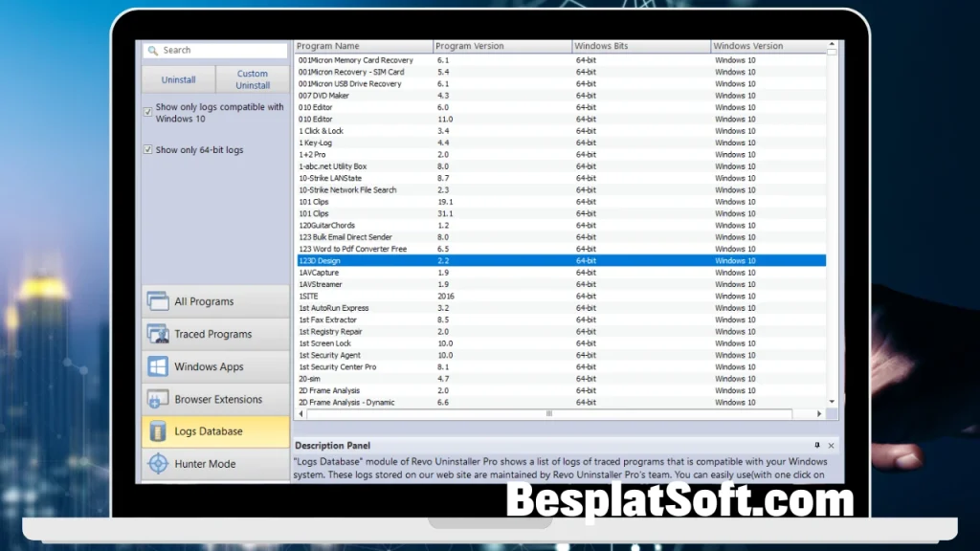This screenshot has height=551, width=980.
Task: Disable 'Show only 64-bit logs'
Action: 146,150
